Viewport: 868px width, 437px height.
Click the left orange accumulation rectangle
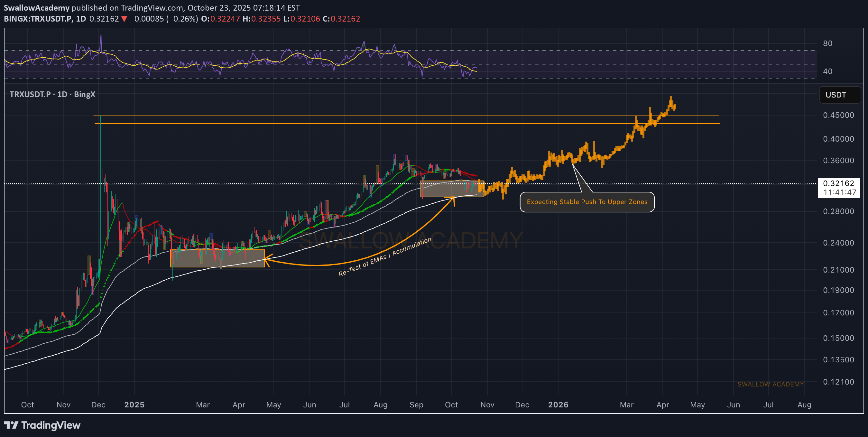(217, 258)
